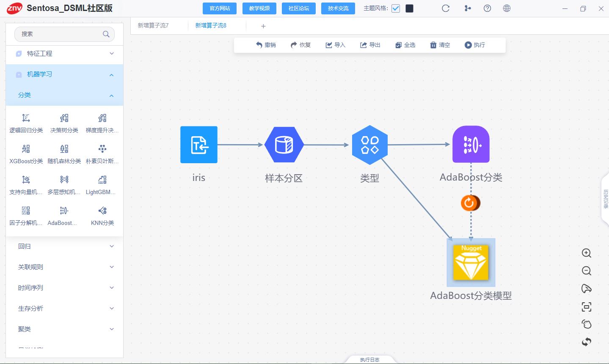Image resolution: width=609 pixels, height=364 pixels.
Task: Open the 技术交流 button
Action: [x=338, y=8]
